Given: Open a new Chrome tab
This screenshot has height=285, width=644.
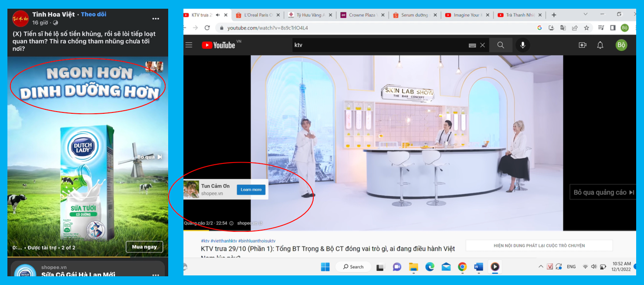Looking at the screenshot, I should (554, 15).
